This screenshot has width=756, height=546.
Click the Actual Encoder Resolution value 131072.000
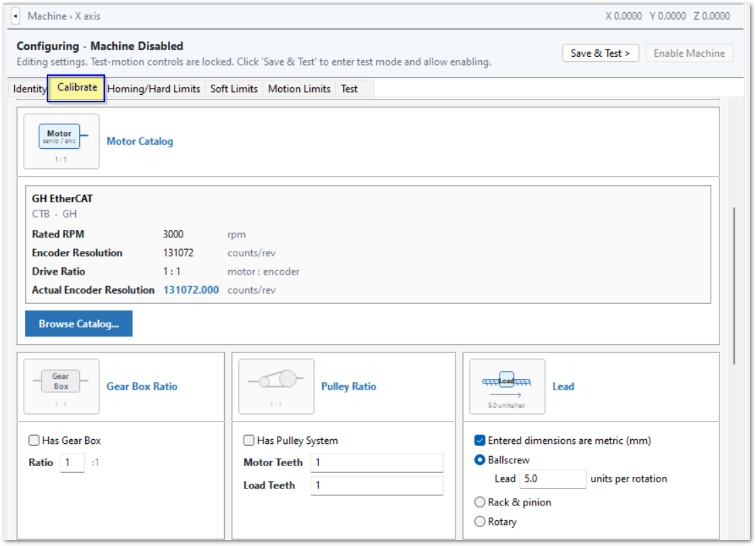[191, 290]
